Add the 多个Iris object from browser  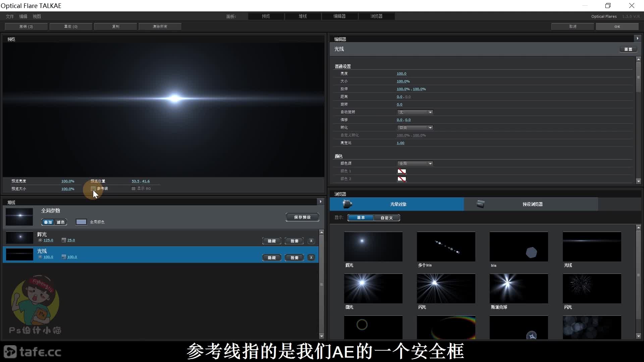point(446,246)
